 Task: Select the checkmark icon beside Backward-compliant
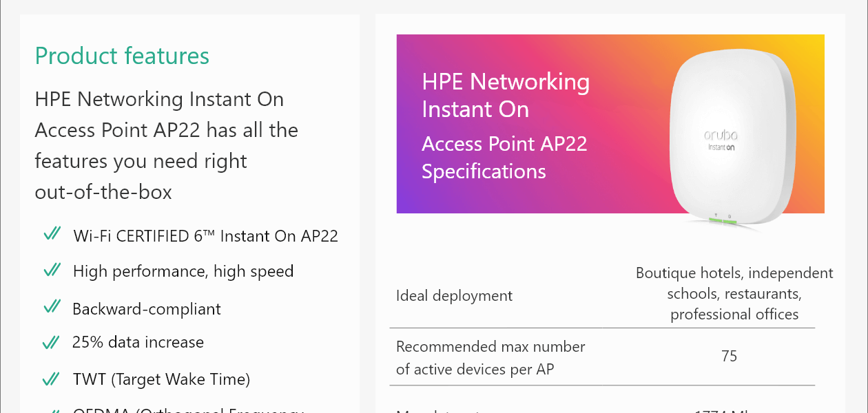click(52, 307)
